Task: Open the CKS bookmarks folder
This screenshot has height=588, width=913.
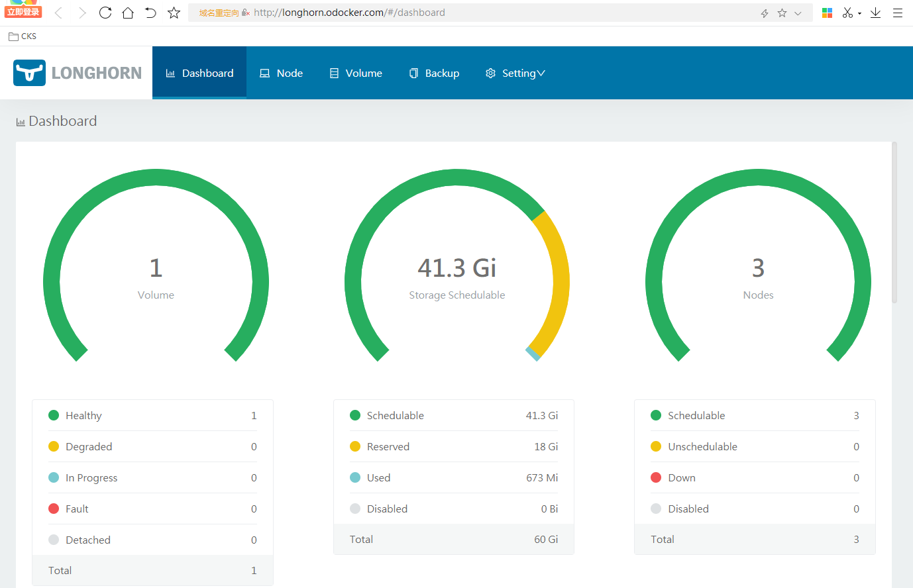Action: point(23,36)
